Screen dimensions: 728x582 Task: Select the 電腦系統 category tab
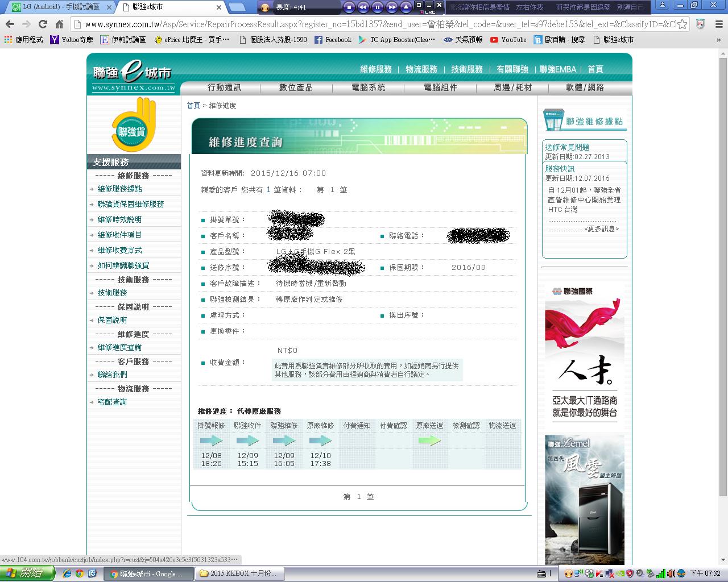click(369, 88)
